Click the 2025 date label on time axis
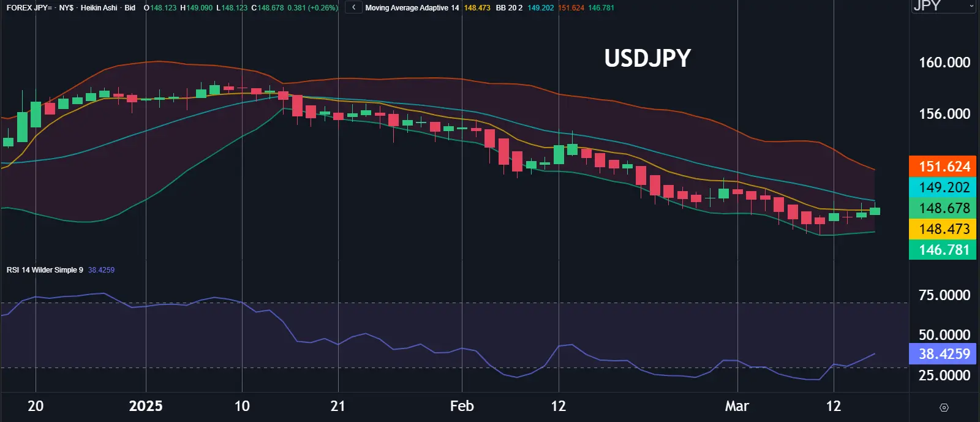 point(146,406)
